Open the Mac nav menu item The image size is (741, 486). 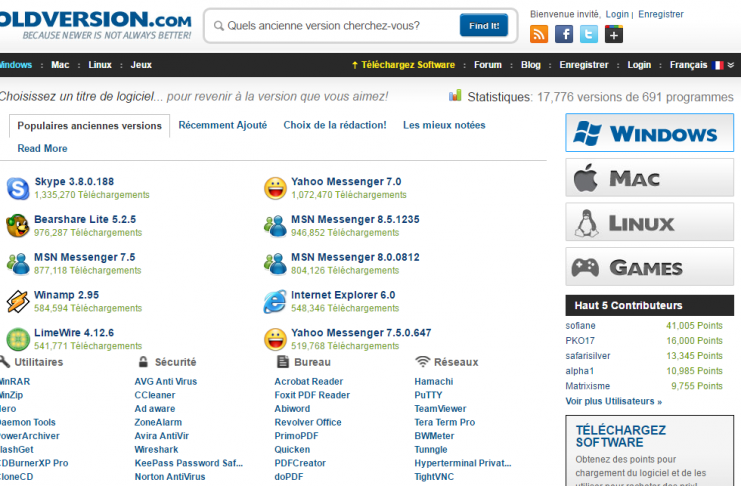point(60,65)
